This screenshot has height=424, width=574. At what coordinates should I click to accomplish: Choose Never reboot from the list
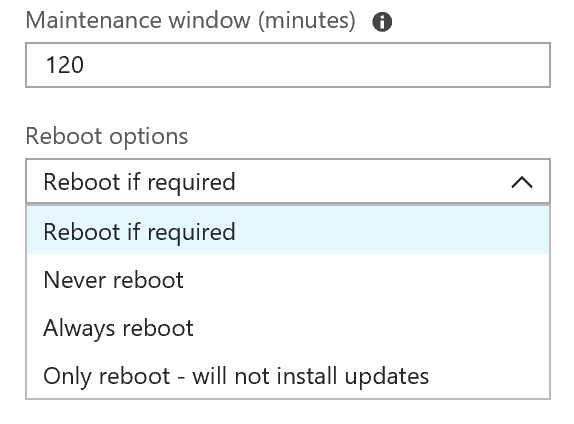(288, 280)
